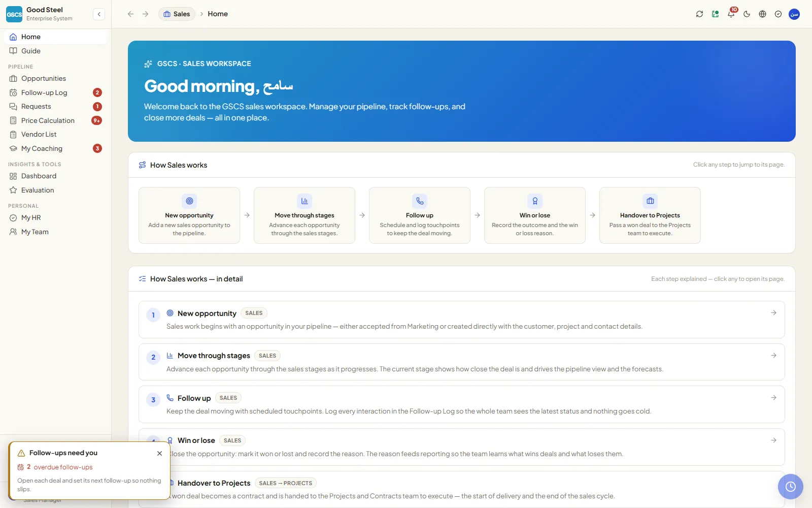Open the Handover to Projects step card
Viewport: 812px width, 508px height.
coord(650,215)
